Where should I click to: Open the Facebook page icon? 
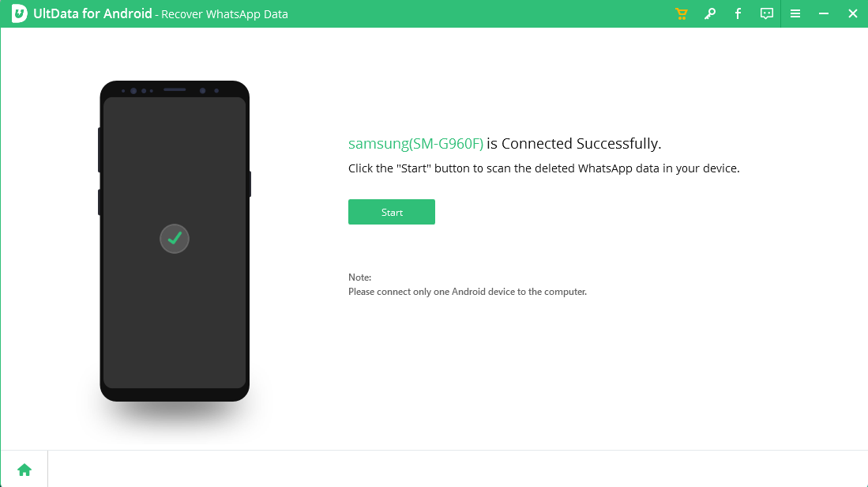738,14
